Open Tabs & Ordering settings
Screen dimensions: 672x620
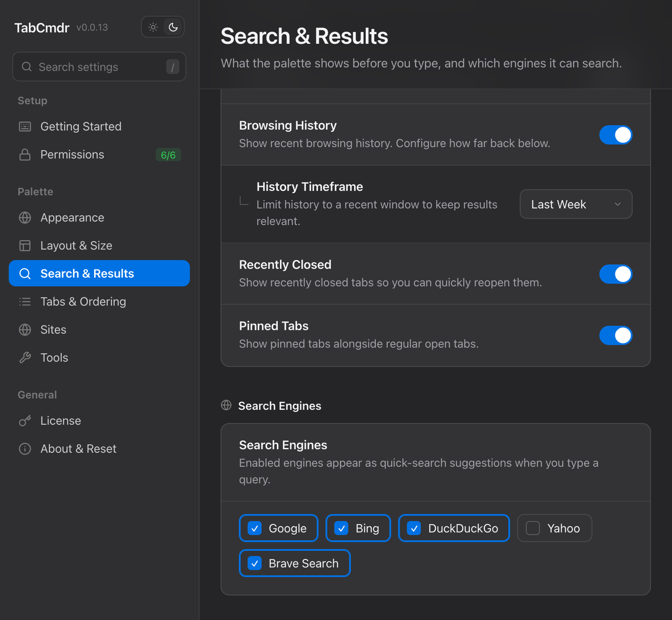click(99, 302)
